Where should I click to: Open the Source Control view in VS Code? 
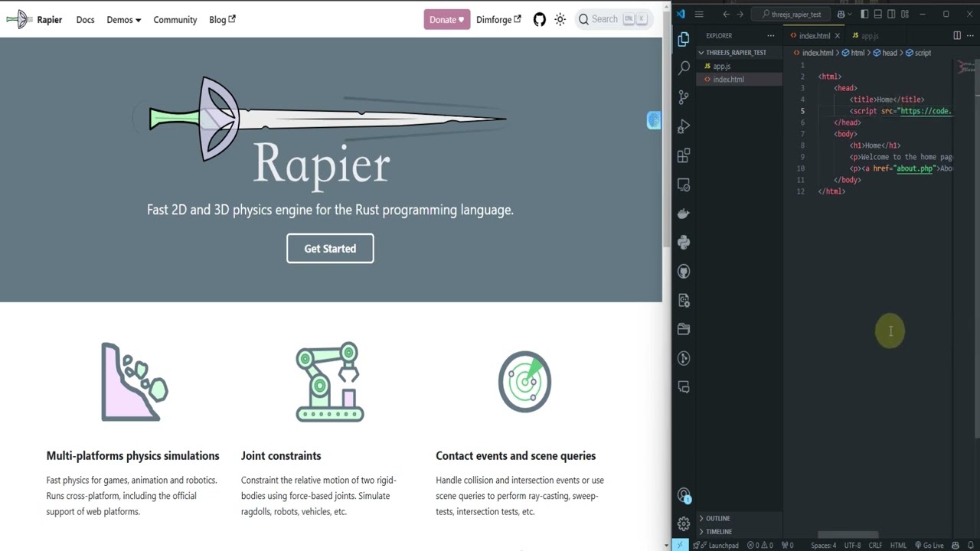click(x=684, y=97)
